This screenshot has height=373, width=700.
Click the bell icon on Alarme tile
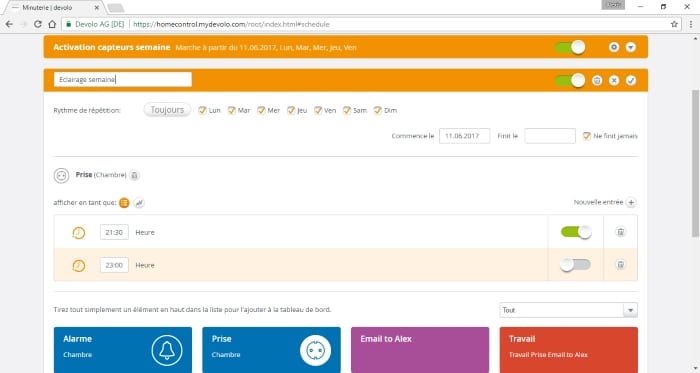tap(167, 350)
